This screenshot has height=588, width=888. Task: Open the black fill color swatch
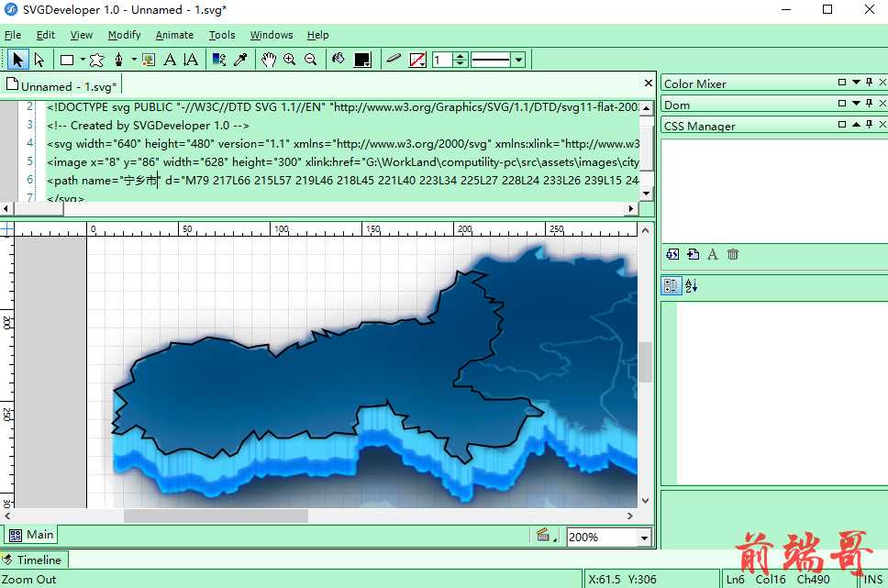(361, 60)
